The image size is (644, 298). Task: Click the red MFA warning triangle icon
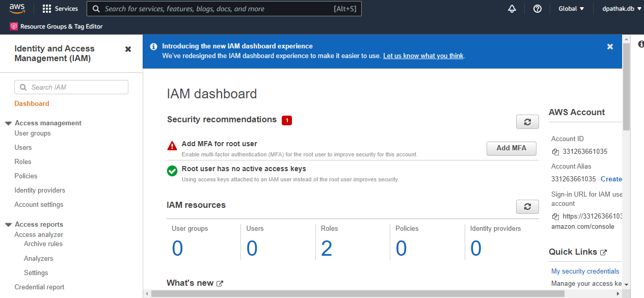pos(172,146)
